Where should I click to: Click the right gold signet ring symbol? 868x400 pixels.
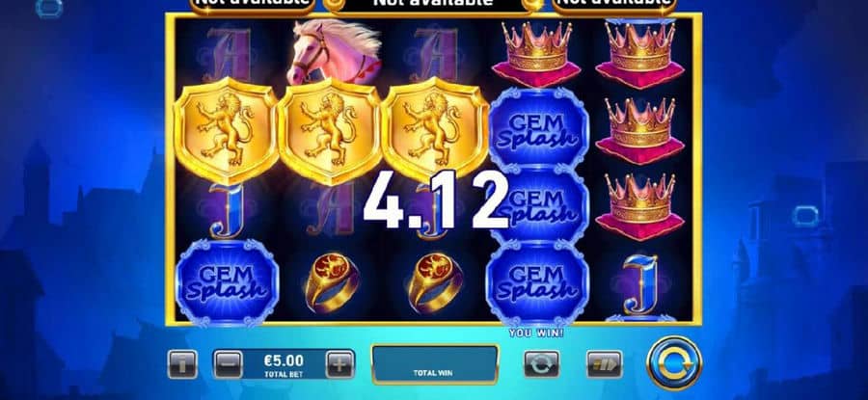pos(435,281)
